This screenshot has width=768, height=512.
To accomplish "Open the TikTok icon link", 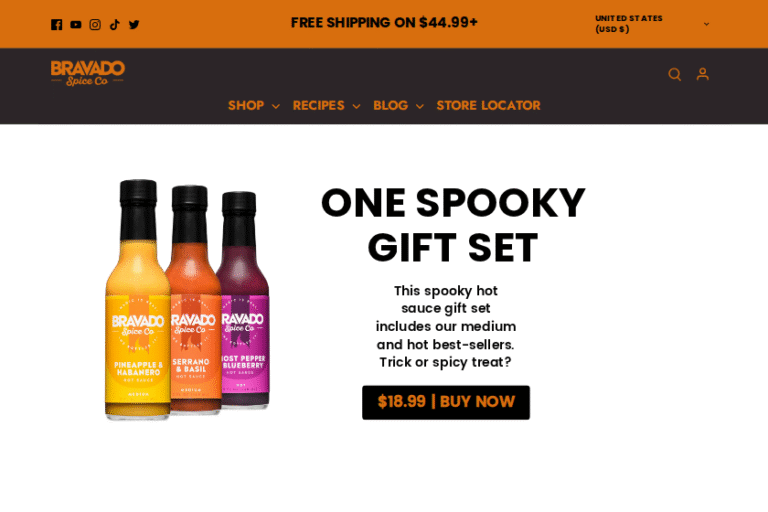I will 115,24.
